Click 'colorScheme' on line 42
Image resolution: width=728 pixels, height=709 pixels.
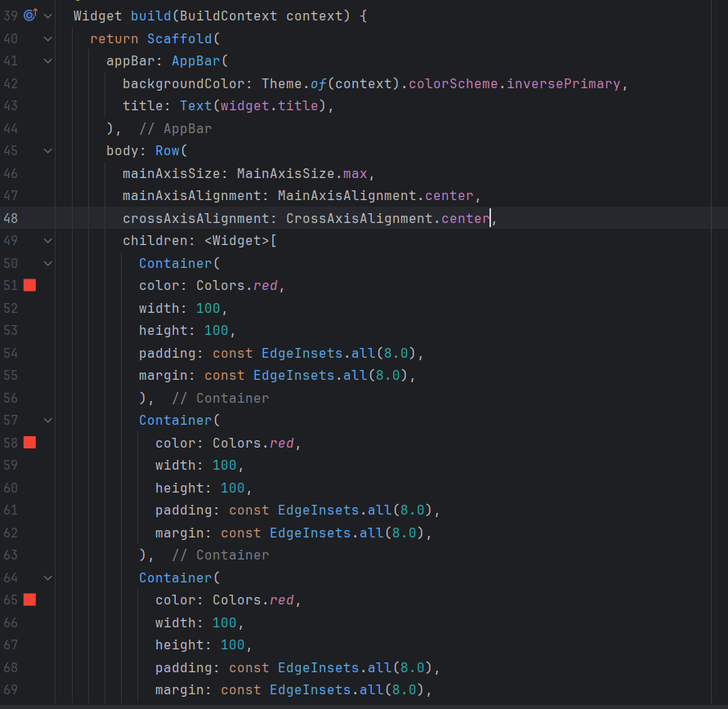coord(453,83)
